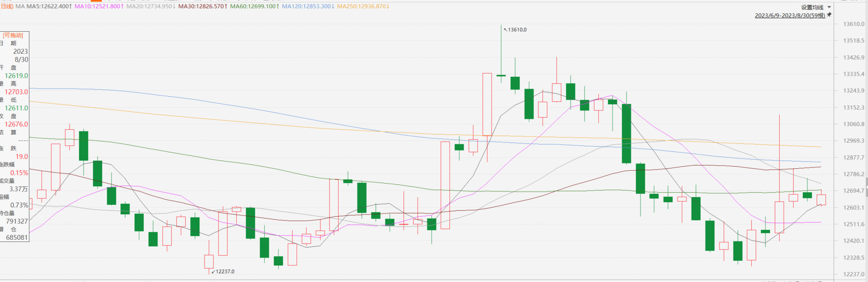This screenshot has width=868, height=282.
Task: Click the date range link 2023/6/9-2023/8/30(59根)
Action: pyautogui.click(x=790, y=16)
